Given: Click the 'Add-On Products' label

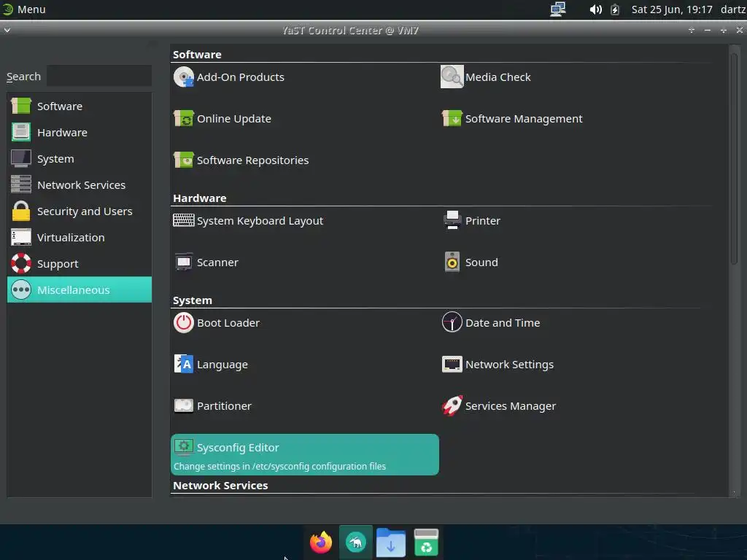Looking at the screenshot, I should [x=241, y=77].
